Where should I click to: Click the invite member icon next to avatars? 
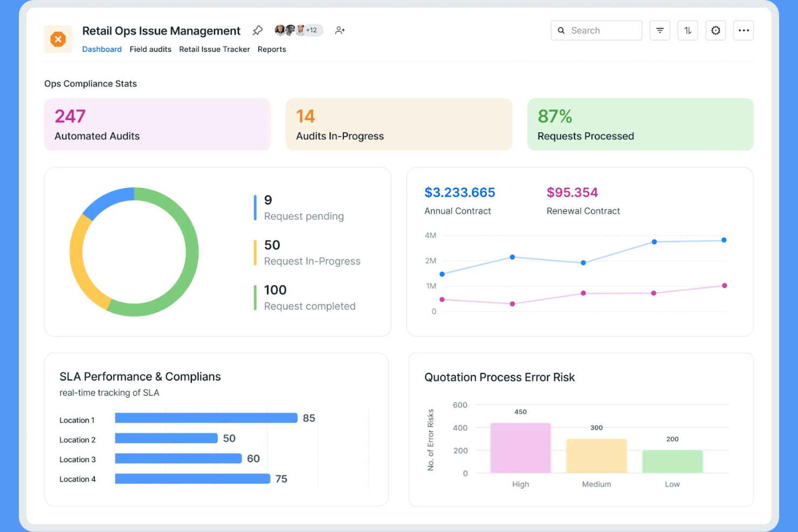[340, 30]
